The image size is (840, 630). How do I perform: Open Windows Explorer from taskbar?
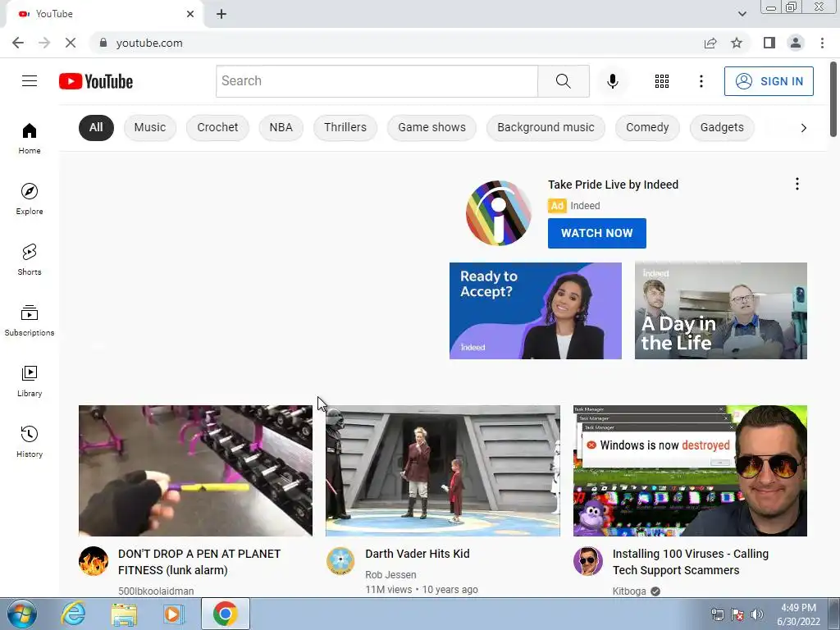tap(124, 614)
